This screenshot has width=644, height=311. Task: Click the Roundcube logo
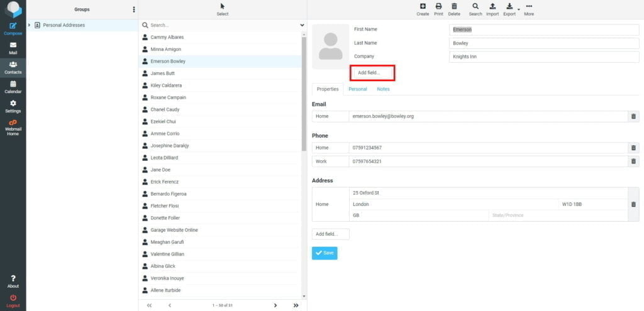click(x=13, y=10)
